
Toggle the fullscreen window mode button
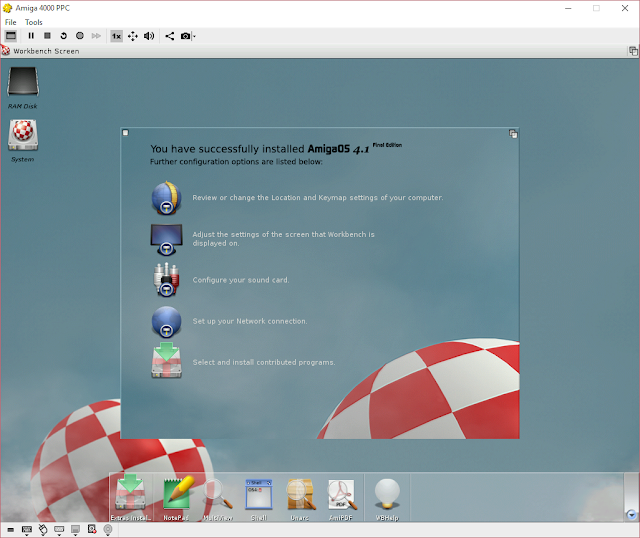pos(11,36)
